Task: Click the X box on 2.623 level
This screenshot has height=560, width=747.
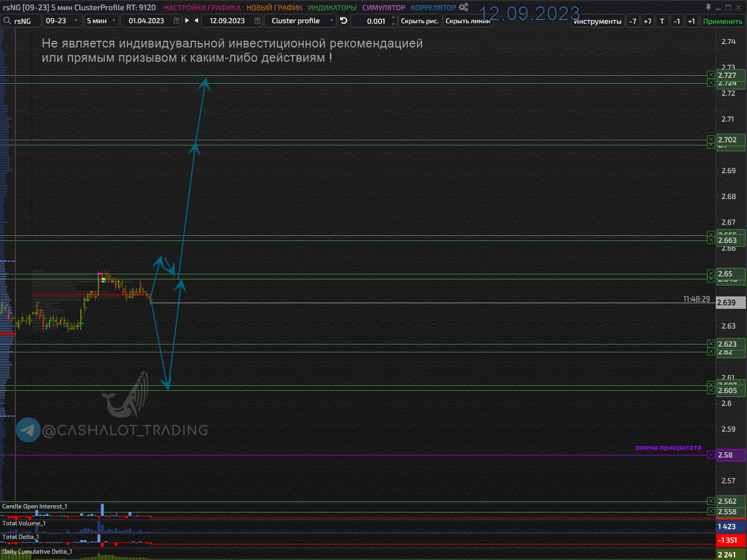Action: tap(711, 344)
